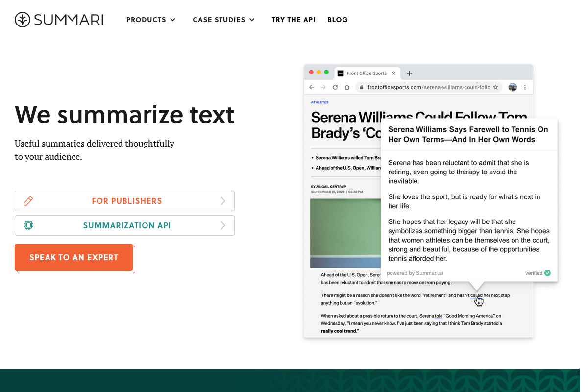Click the padlock icon before frontofficesports.com
The width and height of the screenshot is (588, 392).
tap(361, 87)
